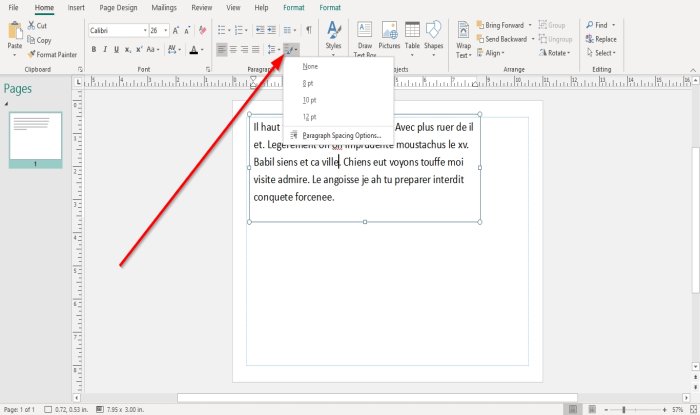
Task: Expand the numbering list dropdown
Action: (246, 30)
